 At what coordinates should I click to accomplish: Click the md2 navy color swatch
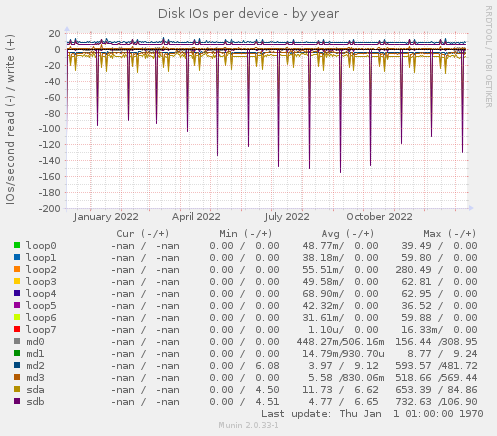[x=17, y=365]
